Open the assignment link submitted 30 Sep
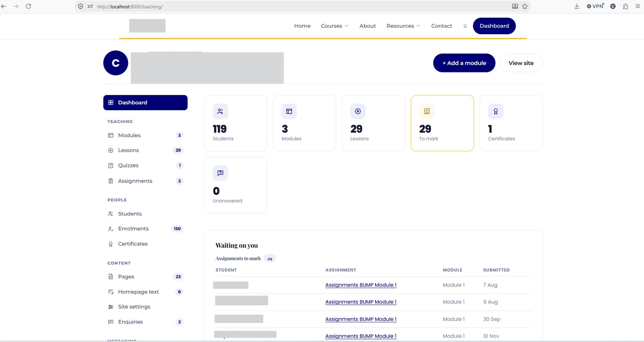 pyautogui.click(x=361, y=319)
